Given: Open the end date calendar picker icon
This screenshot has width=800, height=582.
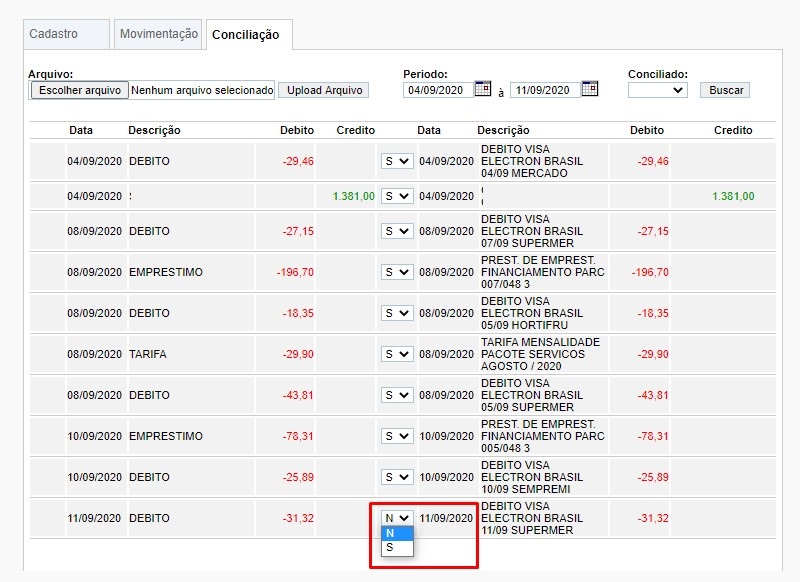Looking at the screenshot, I should pyautogui.click(x=590, y=89).
